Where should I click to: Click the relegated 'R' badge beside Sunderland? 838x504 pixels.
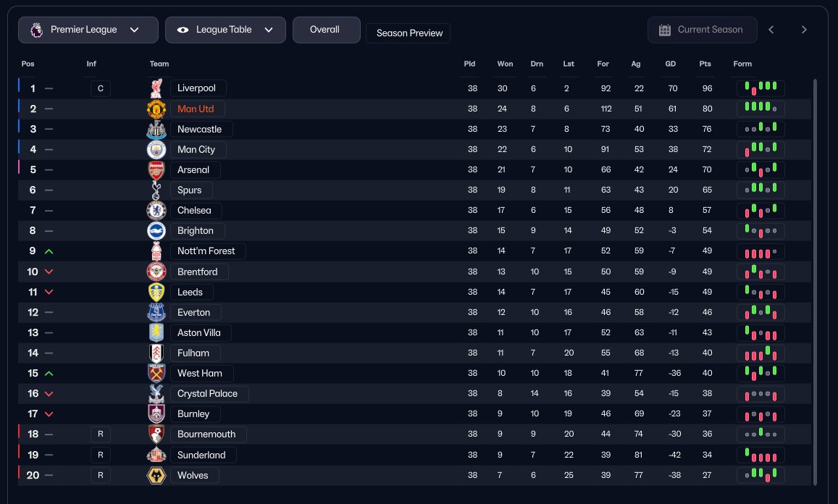tap(101, 455)
